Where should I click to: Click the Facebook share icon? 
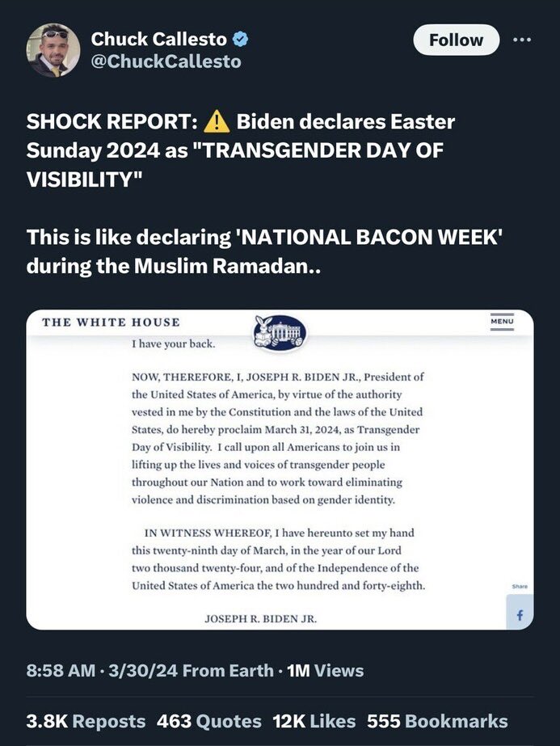click(519, 616)
